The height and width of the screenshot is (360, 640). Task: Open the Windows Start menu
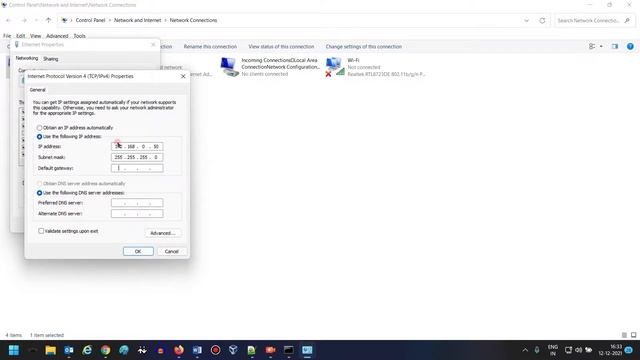pyautogui.click(x=14, y=350)
